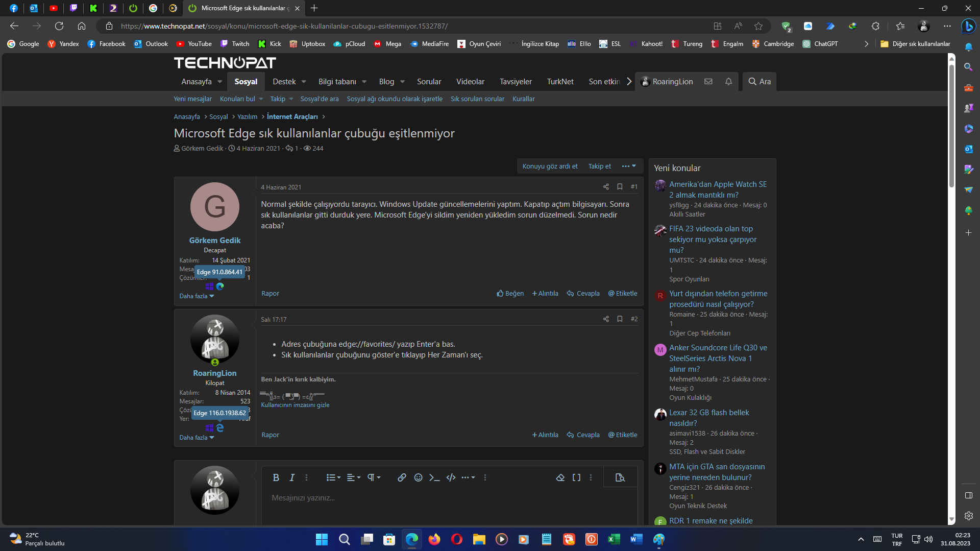This screenshot has height=551, width=980.
Task: Insert code using the code brackets icon
Action: tap(451, 477)
